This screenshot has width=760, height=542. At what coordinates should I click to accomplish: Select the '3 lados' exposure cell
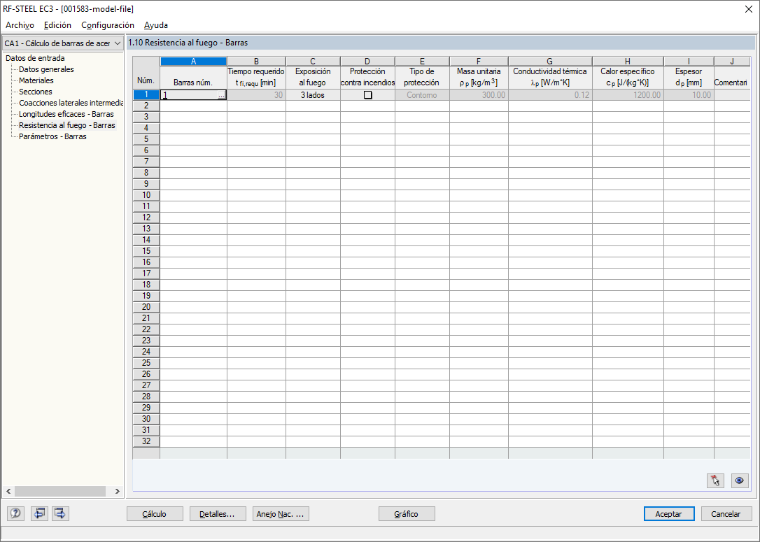coord(313,95)
